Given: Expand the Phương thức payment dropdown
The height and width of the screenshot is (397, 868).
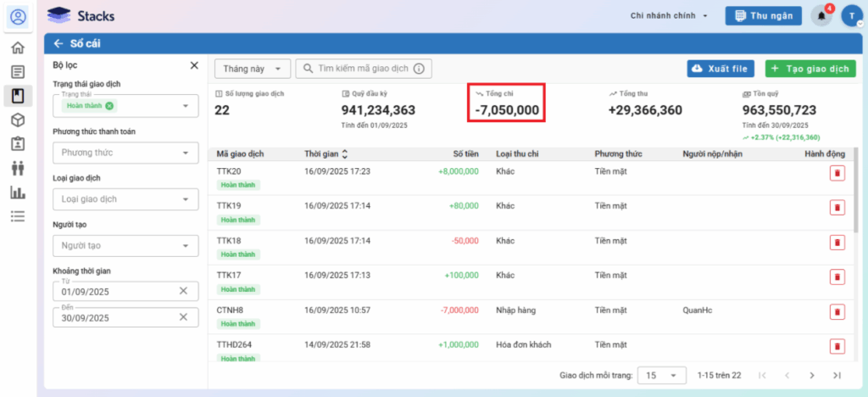Looking at the screenshot, I should click(125, 153).
